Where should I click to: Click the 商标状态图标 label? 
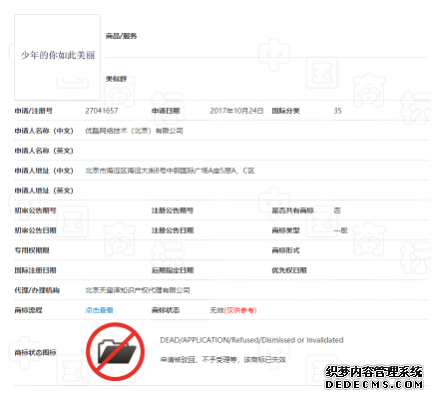coord(35,352)
